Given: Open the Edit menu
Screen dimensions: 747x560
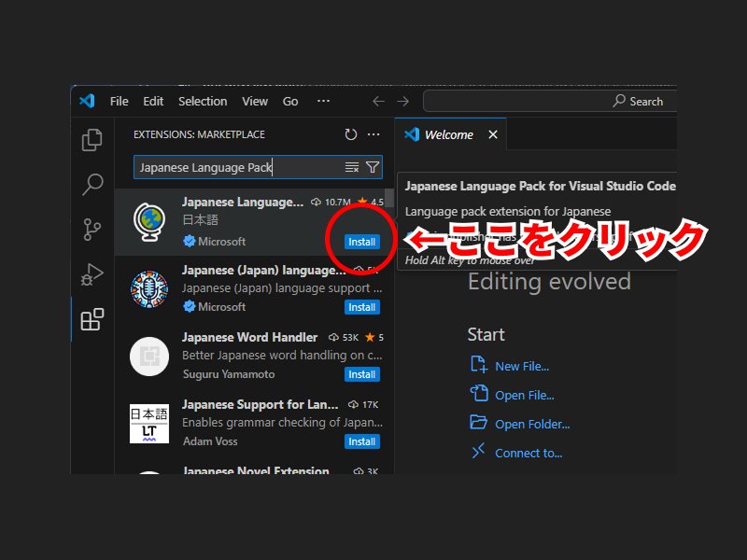Looking at the screenshot, I should point(153,102).
